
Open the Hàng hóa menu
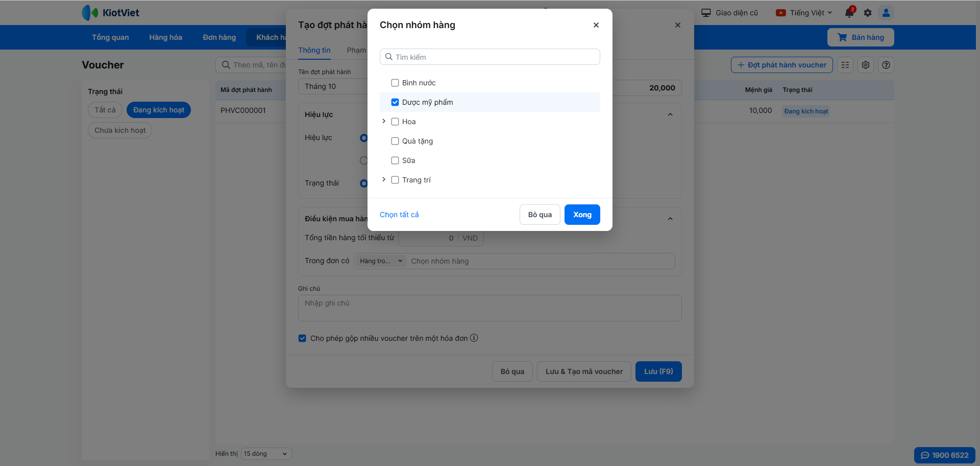pyautogui.click(x=165, y=37)
